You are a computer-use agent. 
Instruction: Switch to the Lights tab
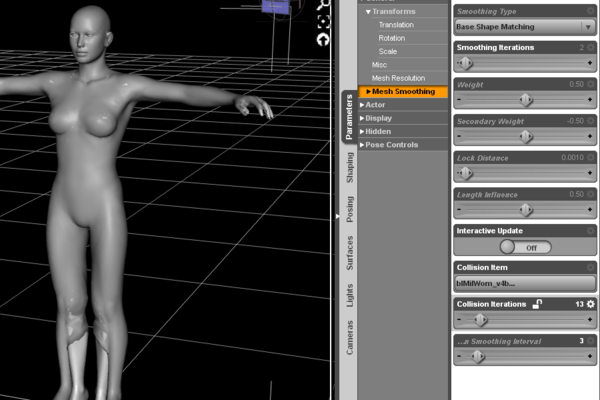(350, 295)
